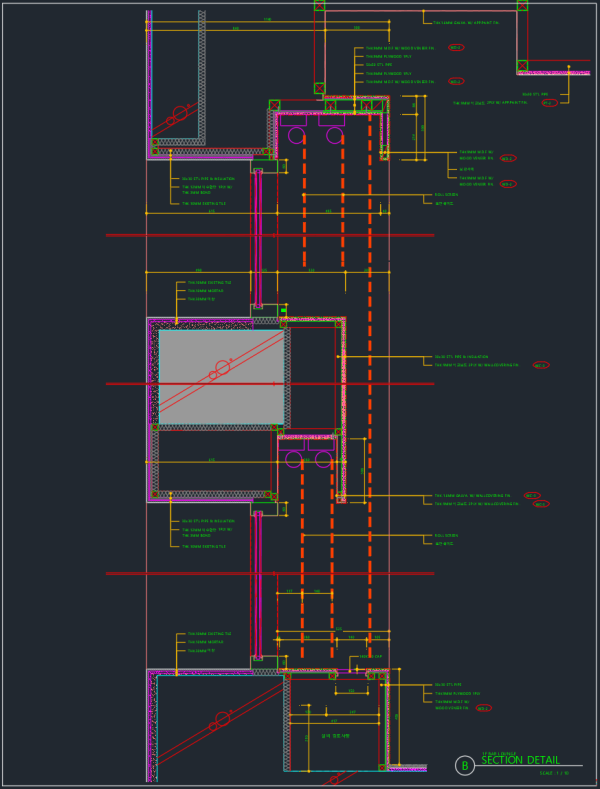Click the circled B detail marker
The width and height of the screenshot is (600, 789).
[x=464, y=765]
